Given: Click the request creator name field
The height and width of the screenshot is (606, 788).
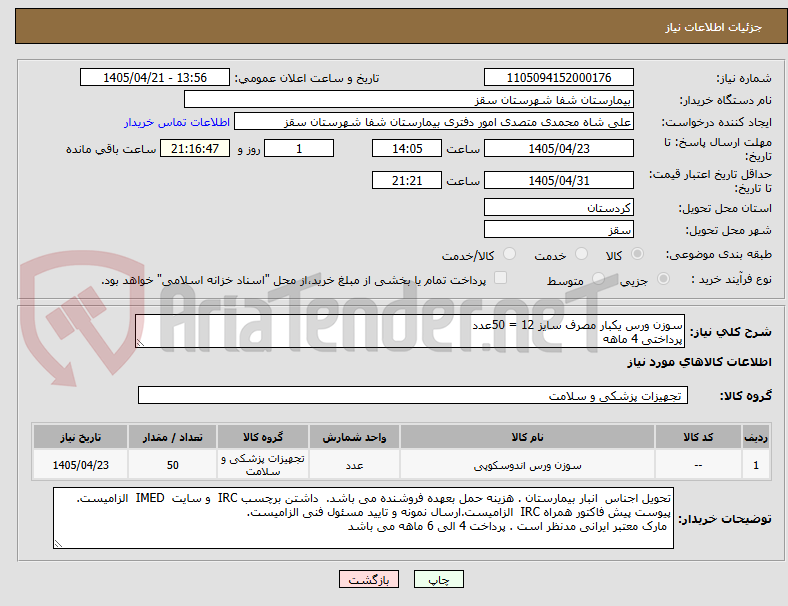Looking at the screenshot, I should tap(434, 122).
